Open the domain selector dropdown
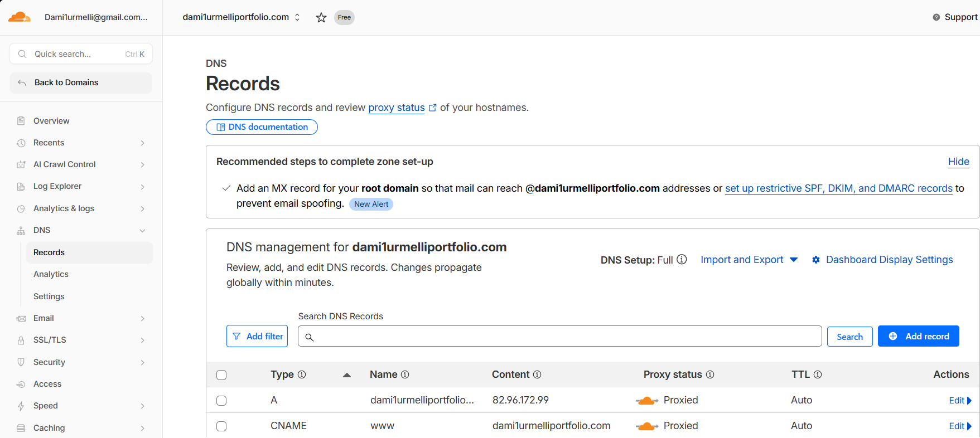The height and width of the screenshot is (438, 980). coord(241,17)
